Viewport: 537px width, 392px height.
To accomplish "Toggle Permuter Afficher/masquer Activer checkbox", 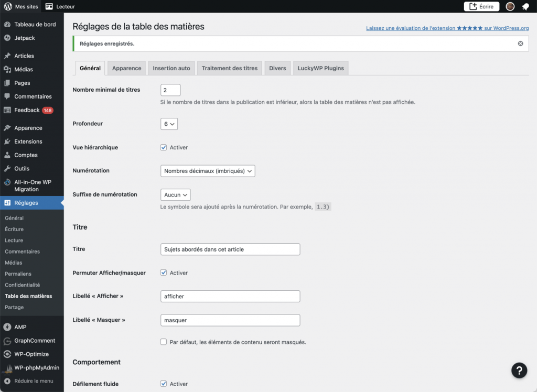I will [164, 273].
